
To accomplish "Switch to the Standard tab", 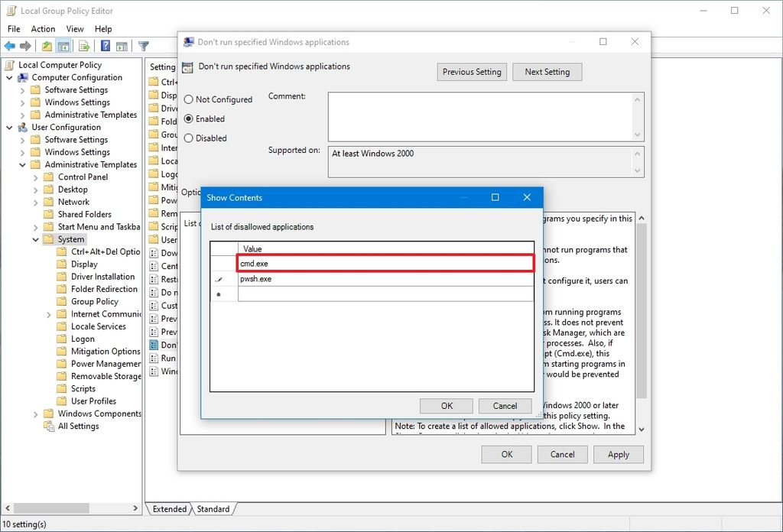I will [x=213, y=508].
